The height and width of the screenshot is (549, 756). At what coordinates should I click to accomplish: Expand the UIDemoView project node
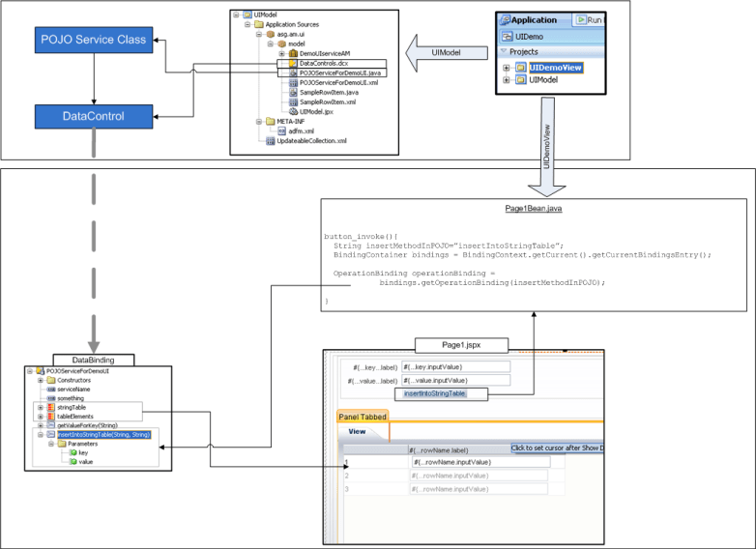[x=507, y=68]
